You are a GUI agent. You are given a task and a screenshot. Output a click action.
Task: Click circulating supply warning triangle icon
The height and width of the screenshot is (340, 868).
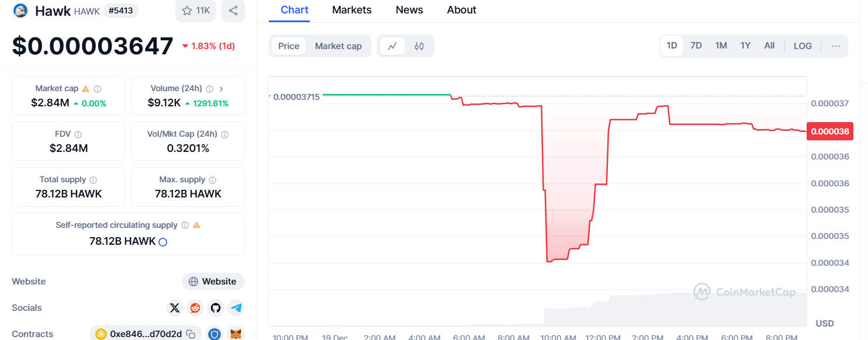point(196,225)
